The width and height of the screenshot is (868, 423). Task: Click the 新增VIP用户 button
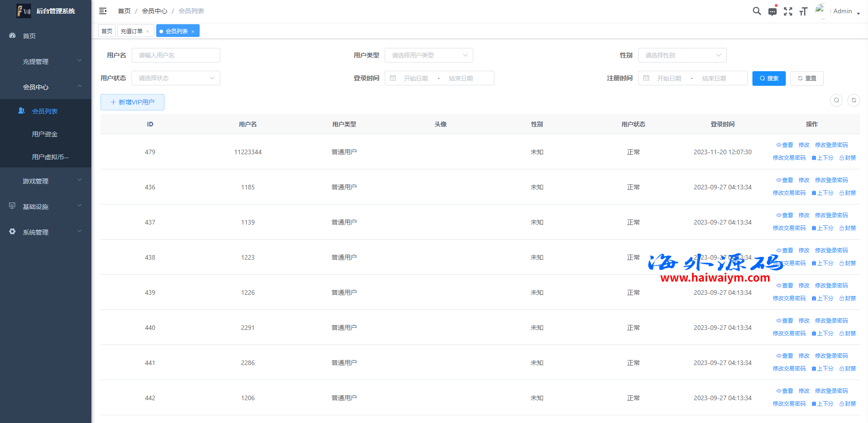(132, 102)
